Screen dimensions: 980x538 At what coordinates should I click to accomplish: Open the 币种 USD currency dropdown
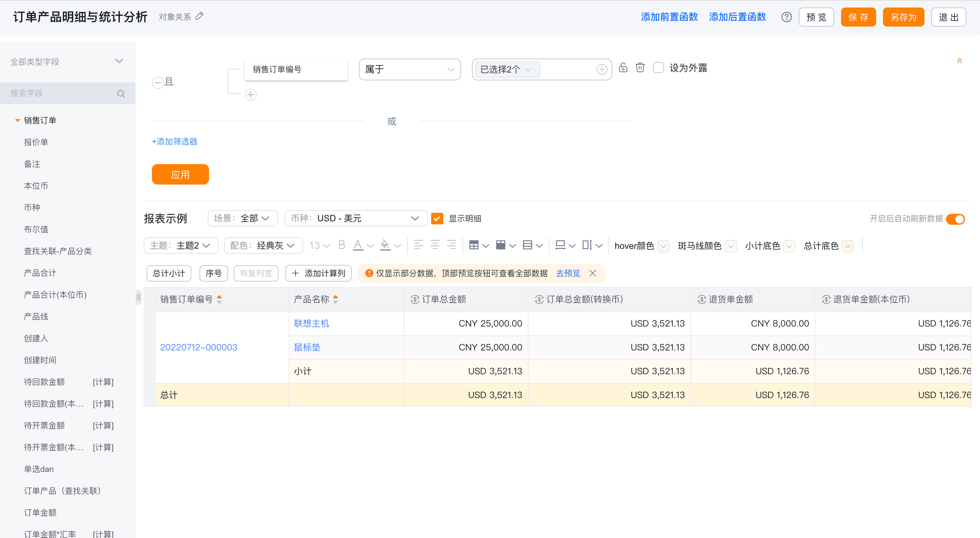(356, 218)
